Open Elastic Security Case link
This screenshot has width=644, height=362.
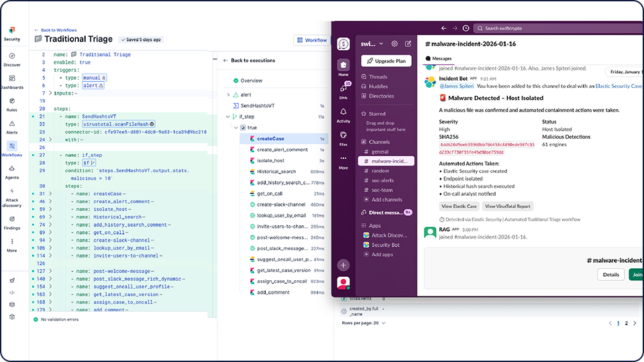(619, 86)
